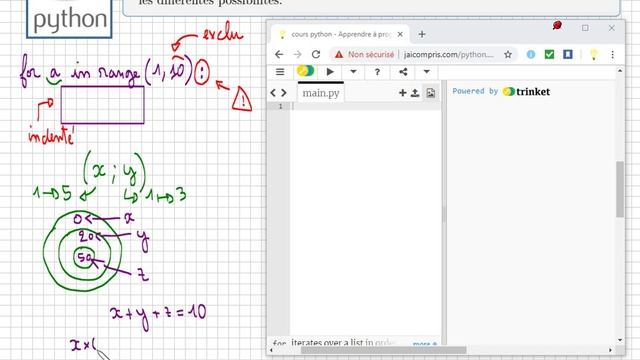The height and width of the screenshot is (360, 640).
Task: Add a new file with plus icon
Action: pos(402,93)
